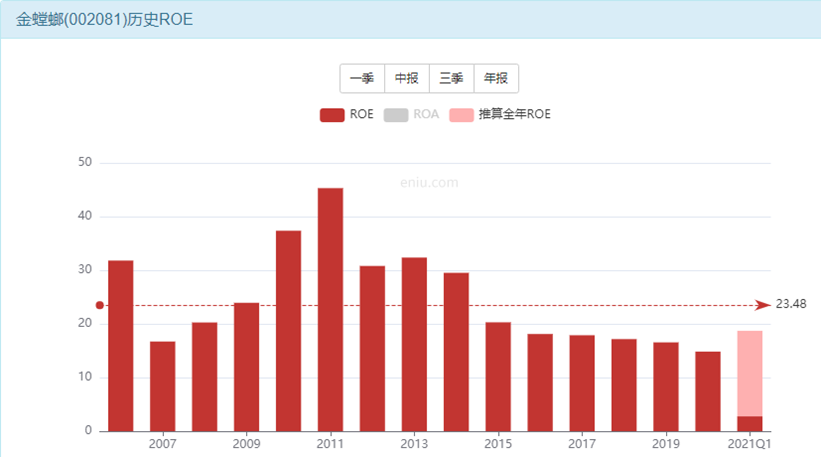Toggle the greyed-out ROA legend series

[x=411, y=114]
